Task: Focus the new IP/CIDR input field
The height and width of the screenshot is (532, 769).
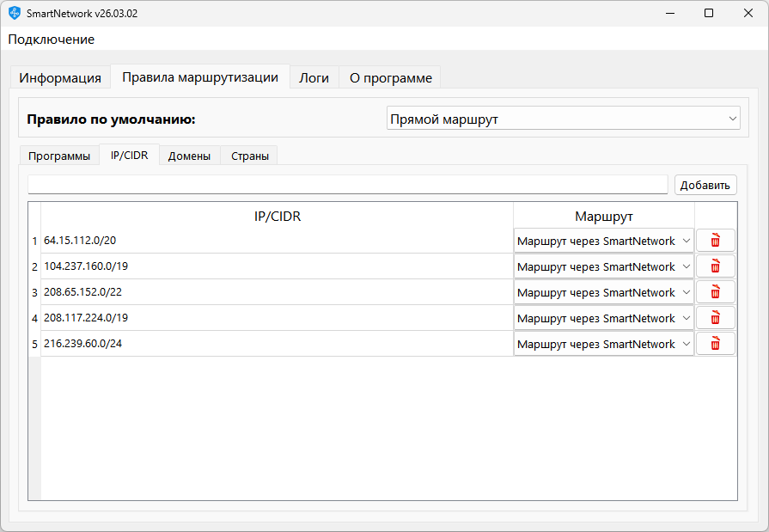Action: 347,185
